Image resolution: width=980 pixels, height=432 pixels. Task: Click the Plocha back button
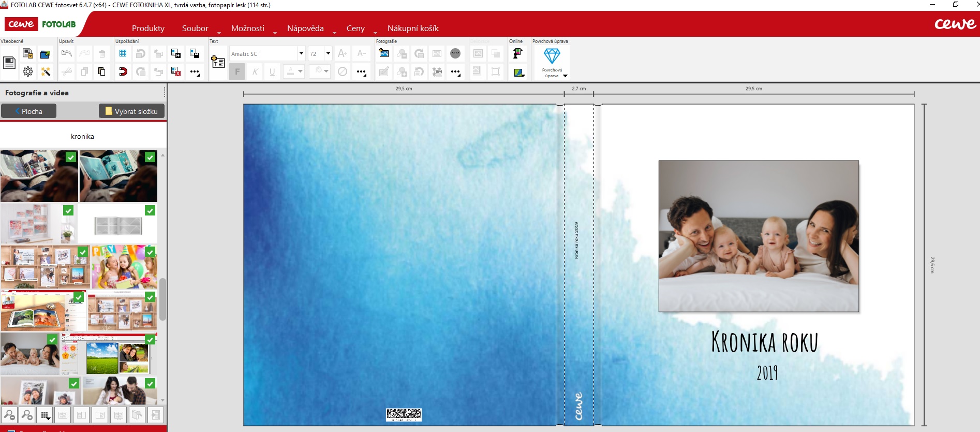(x=28, y=111)
